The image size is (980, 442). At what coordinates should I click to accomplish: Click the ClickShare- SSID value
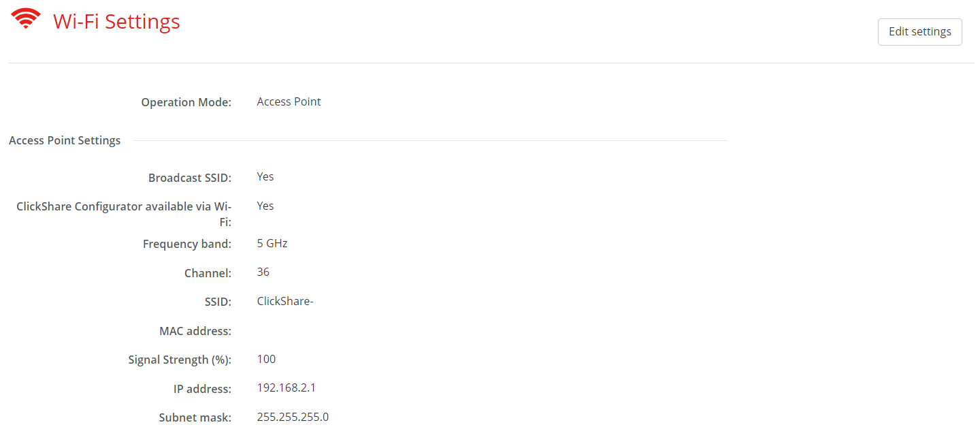click(x=285, y=301)
